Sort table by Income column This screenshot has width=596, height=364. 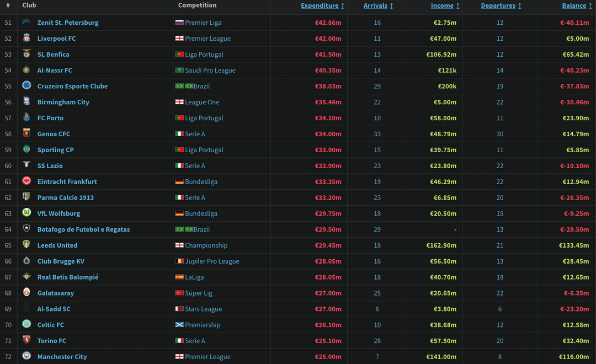445,6
